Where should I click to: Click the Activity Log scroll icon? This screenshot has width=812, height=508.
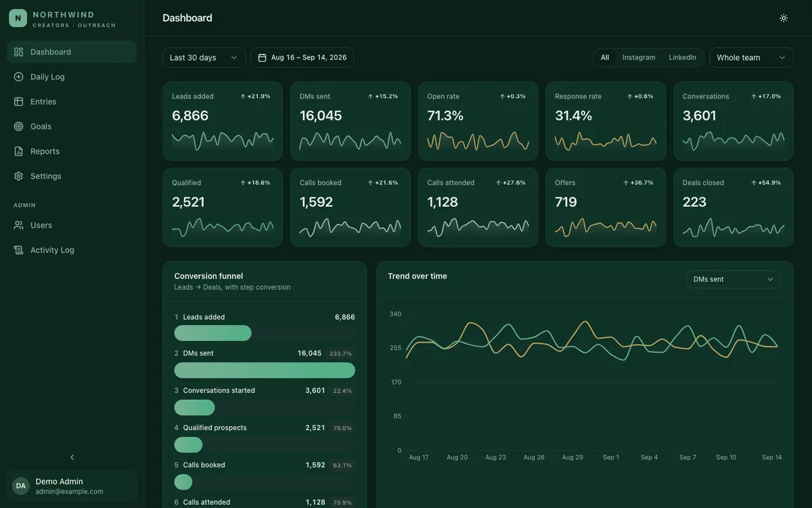[18, 250]
